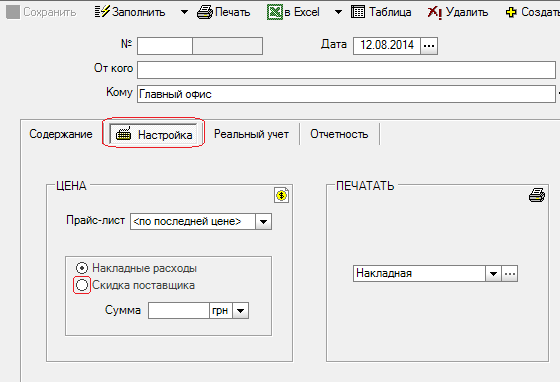Click the Создать plus icon
Viewport: 560px width, 382px height.
pyautogui.click(x=511, y=12)
